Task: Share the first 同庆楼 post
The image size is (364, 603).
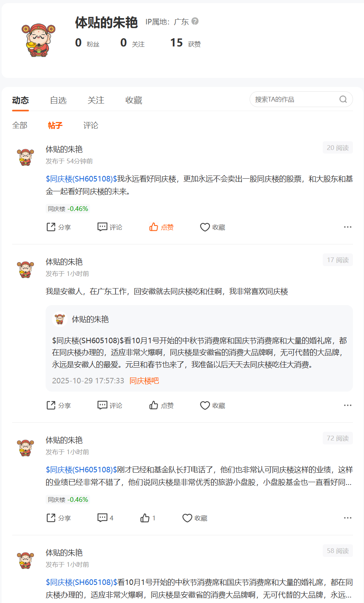Action: click(59, 227)
